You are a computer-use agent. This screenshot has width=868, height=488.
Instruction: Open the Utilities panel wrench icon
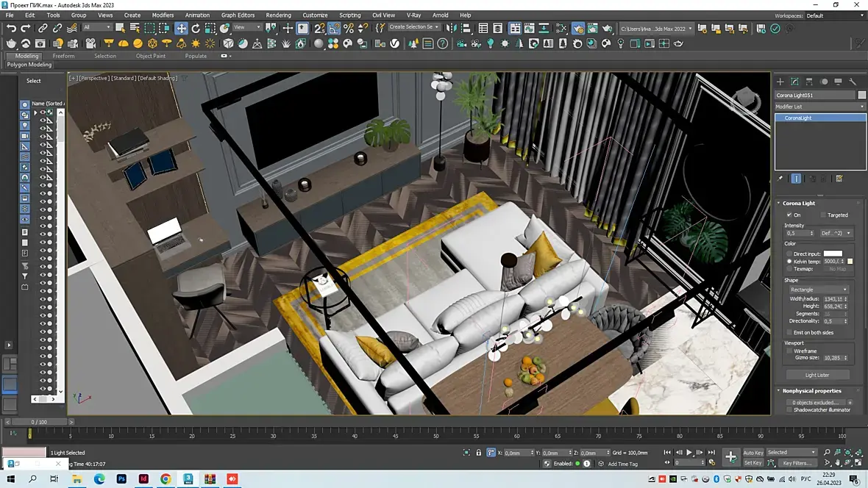(853, 82)
